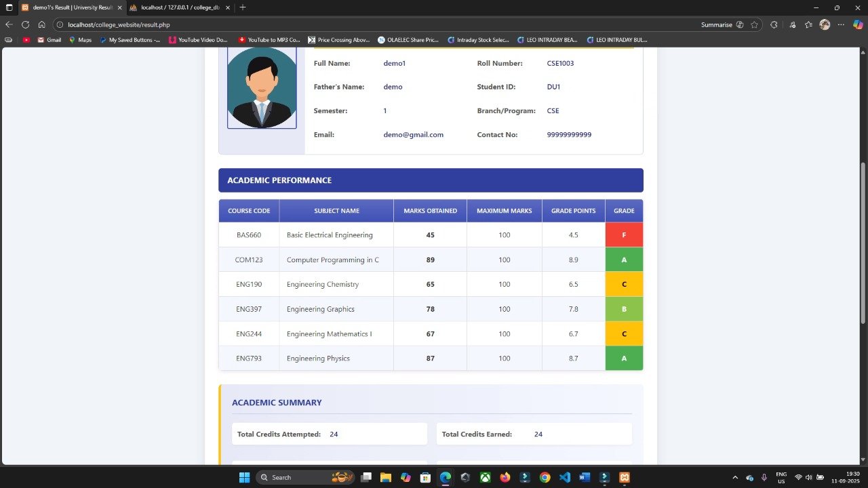The width and height of the screenshot is (868, 488).
Task: Open a new browser tab
Action: (x=243, y=7)
